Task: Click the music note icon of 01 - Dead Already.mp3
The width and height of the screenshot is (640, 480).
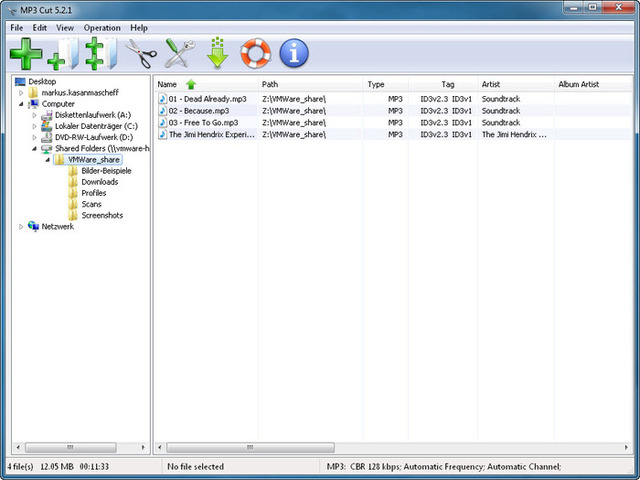Action: pyautogui.click(x=163, y=99)
